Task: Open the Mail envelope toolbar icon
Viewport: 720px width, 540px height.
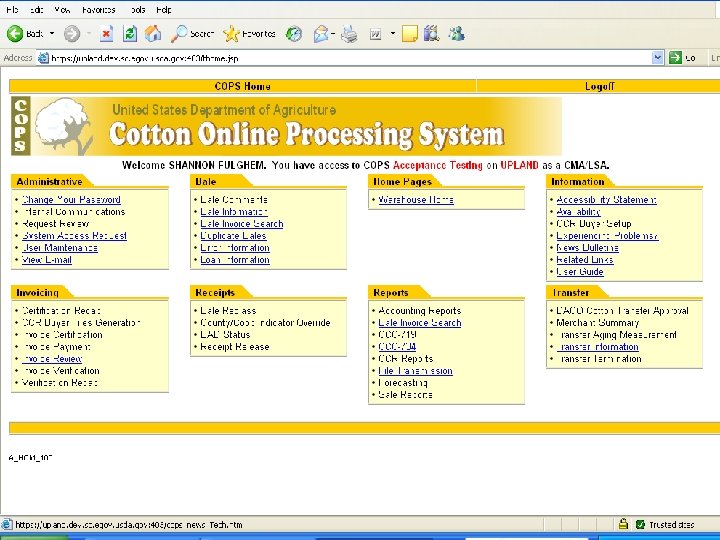Action: pos(322,33)
